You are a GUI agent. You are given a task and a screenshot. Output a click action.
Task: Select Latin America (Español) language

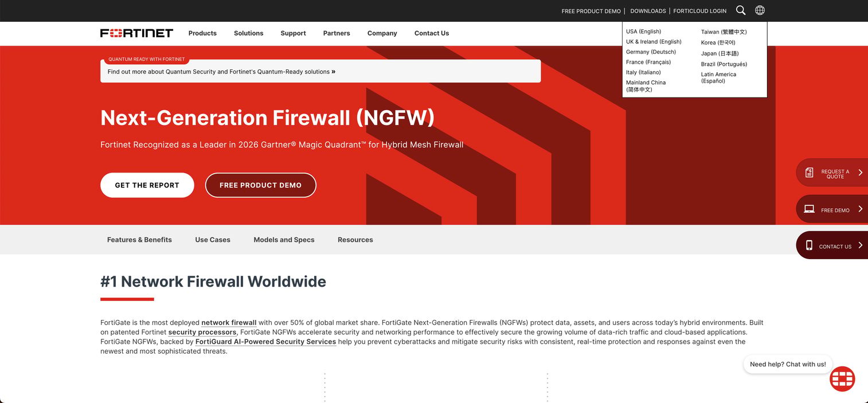click(718, 77)
